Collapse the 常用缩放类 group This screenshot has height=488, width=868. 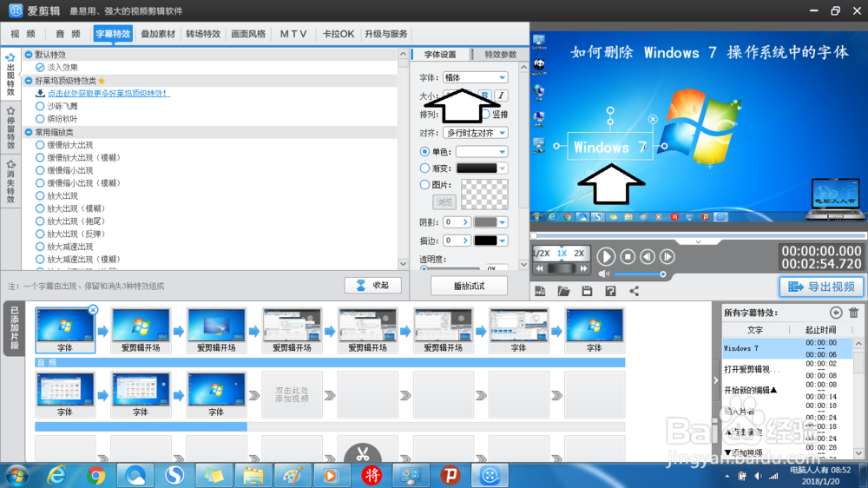tap(29, 132)
